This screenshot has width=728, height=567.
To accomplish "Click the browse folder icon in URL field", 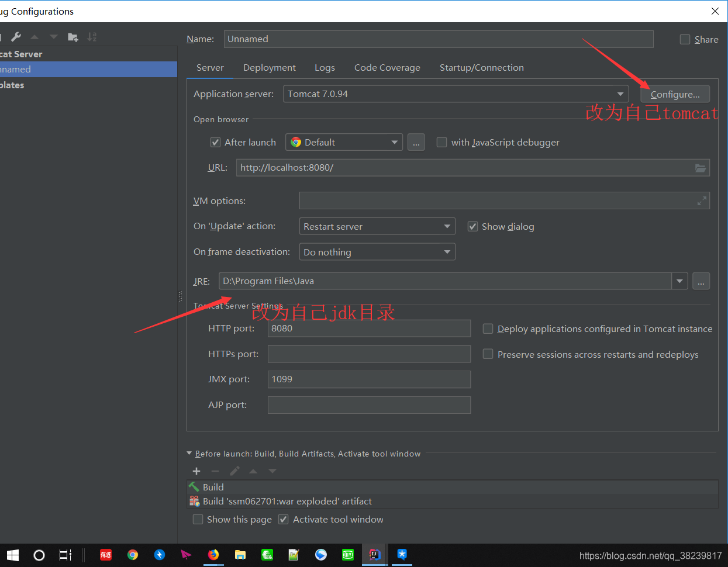I will pos(701,168).
